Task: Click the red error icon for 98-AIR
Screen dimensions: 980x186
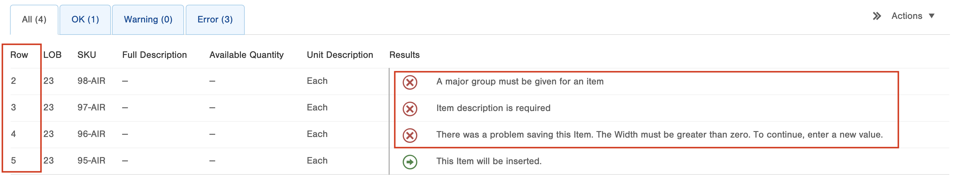Action: click(x=410, y=82)
